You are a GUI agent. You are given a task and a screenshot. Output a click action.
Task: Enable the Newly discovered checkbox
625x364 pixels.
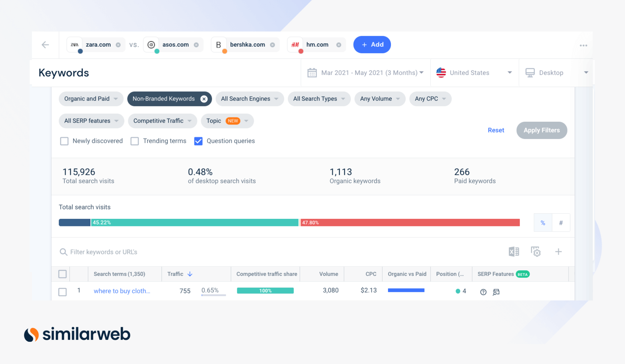(x=64, y=141)
